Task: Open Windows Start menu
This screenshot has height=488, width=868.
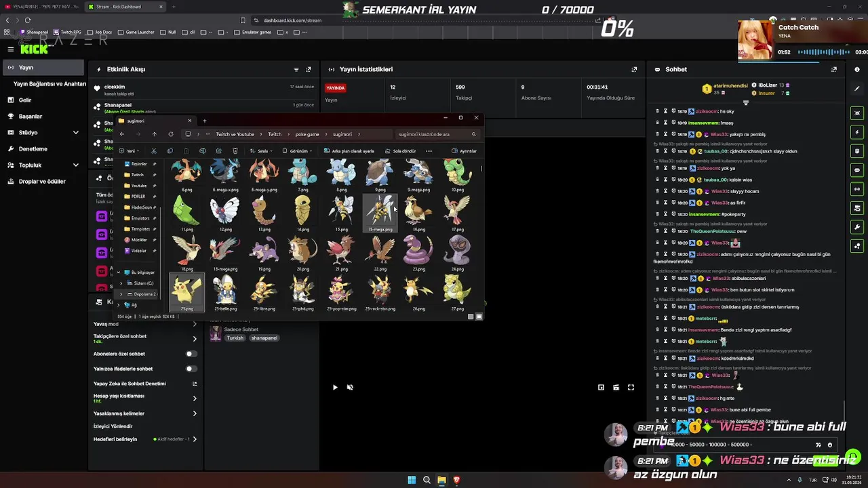Action: [x=412, y=480]
